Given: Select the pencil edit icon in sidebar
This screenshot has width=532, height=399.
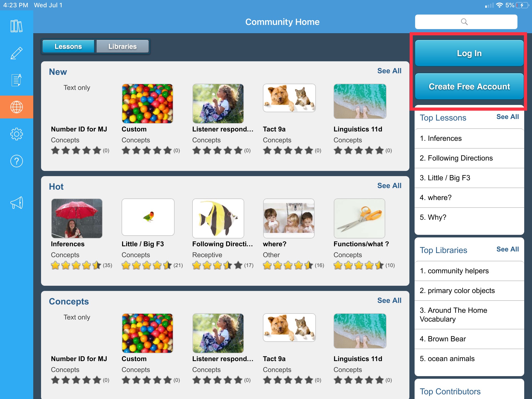Looking at the screenshot, I should [x=16, y=53].
